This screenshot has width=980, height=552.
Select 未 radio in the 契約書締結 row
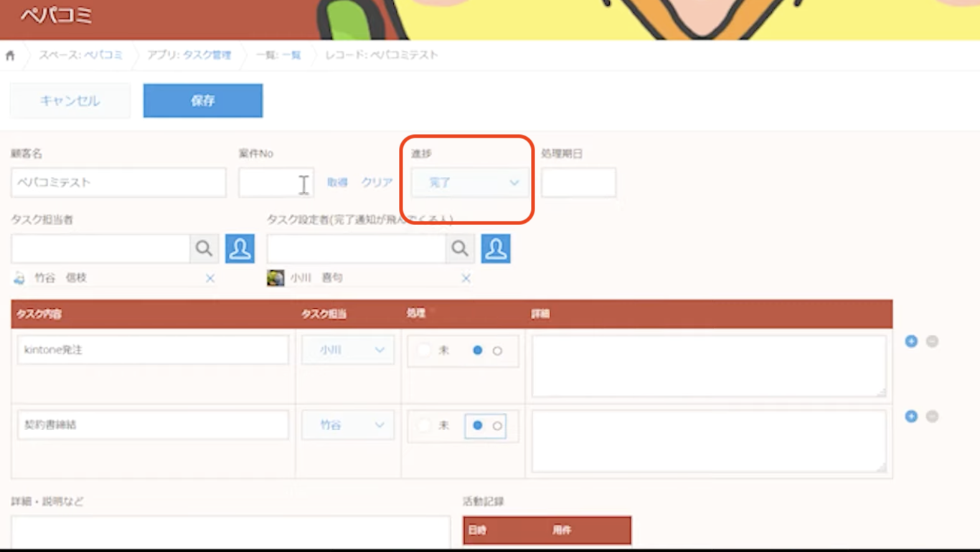pyautogui.click(x=425, y=426)
